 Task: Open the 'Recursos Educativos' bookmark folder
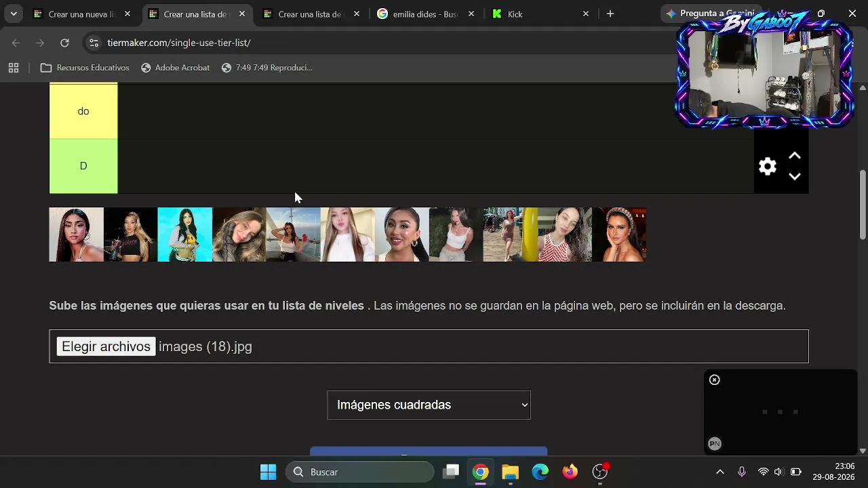click(x=85, y=68)
